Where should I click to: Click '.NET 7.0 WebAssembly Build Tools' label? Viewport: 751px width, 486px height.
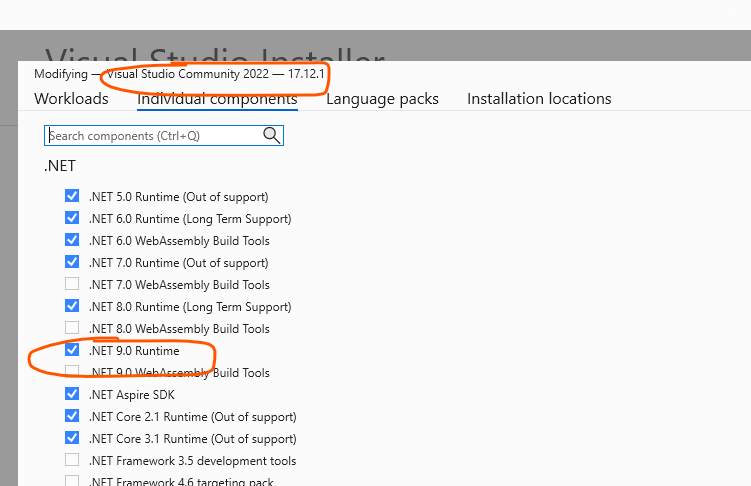point(179,285)
